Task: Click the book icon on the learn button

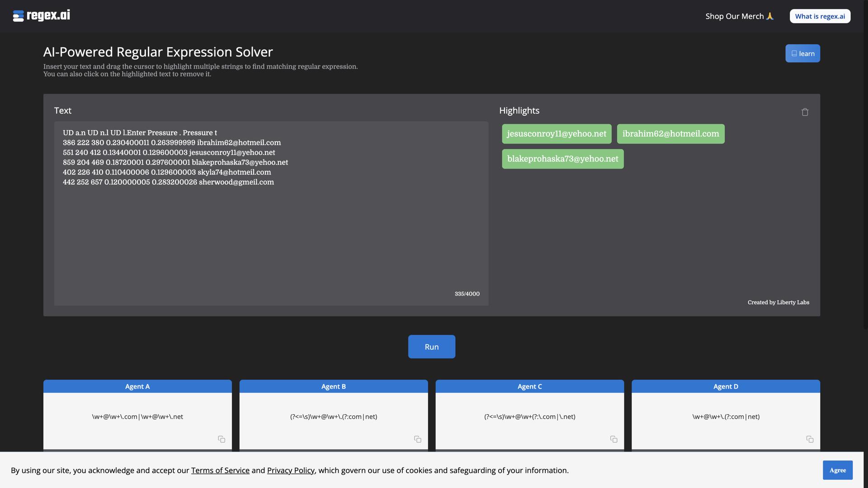Action: [x=794, y=53]
